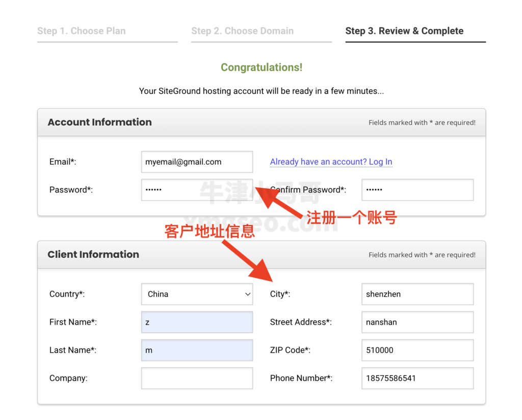Screen dimensions: 522x420
Task: Click the Last Name* label
Action: [72, 350]
